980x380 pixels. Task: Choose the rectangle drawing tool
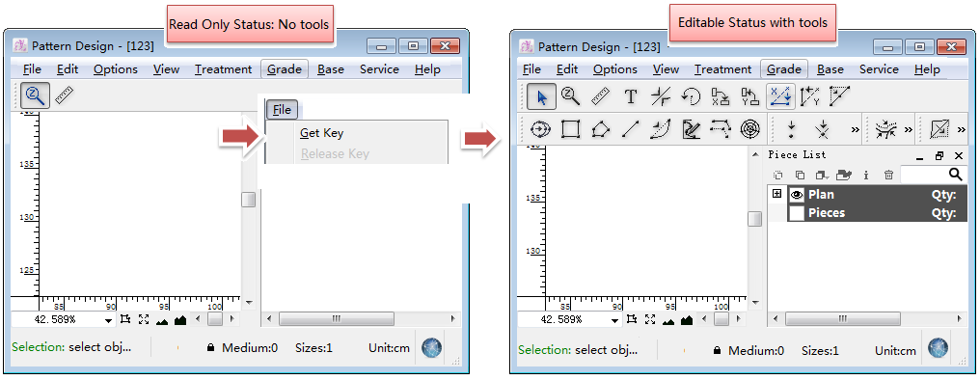570,129
